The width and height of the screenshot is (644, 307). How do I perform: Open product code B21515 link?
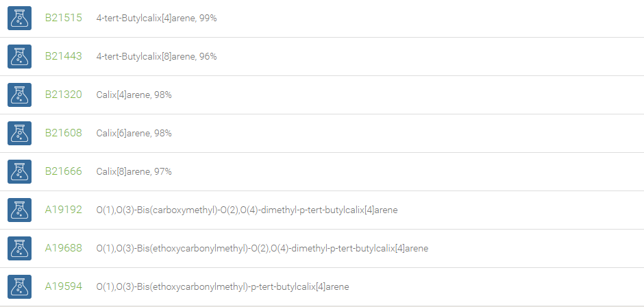(63, 18)
